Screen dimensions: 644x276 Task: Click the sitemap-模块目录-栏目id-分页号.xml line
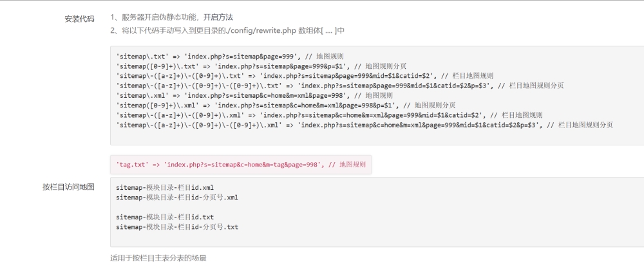click(x=177, y=198)
